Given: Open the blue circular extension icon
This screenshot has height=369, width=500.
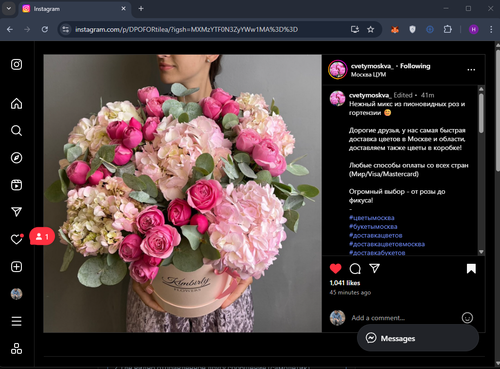Looking at the screenshot, I should [x=430, y=30].
